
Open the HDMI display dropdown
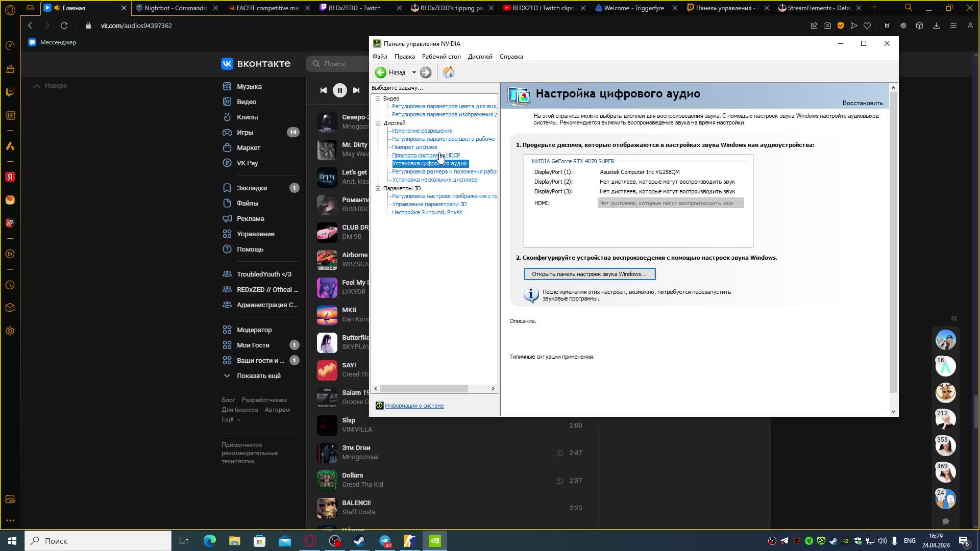[670, 203]
